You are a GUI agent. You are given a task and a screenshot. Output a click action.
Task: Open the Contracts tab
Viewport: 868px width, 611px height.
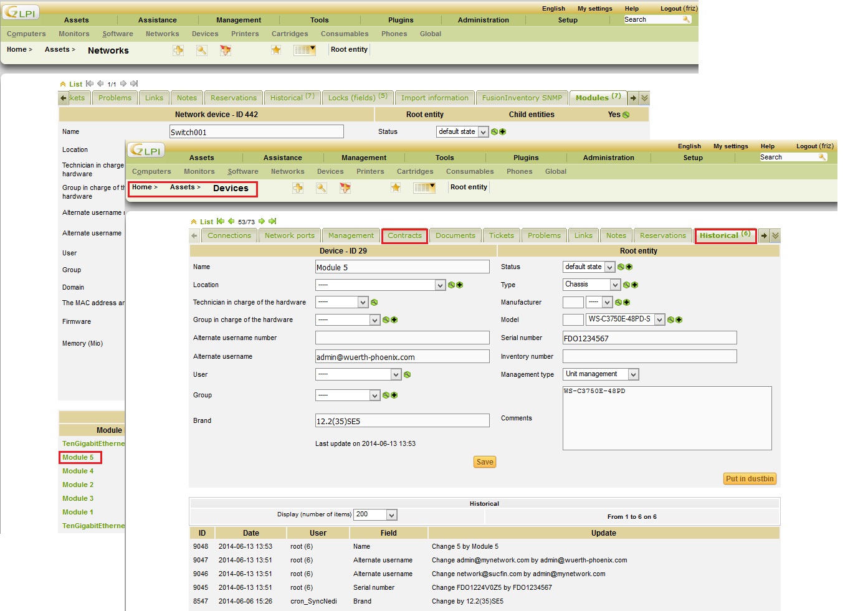404,235
